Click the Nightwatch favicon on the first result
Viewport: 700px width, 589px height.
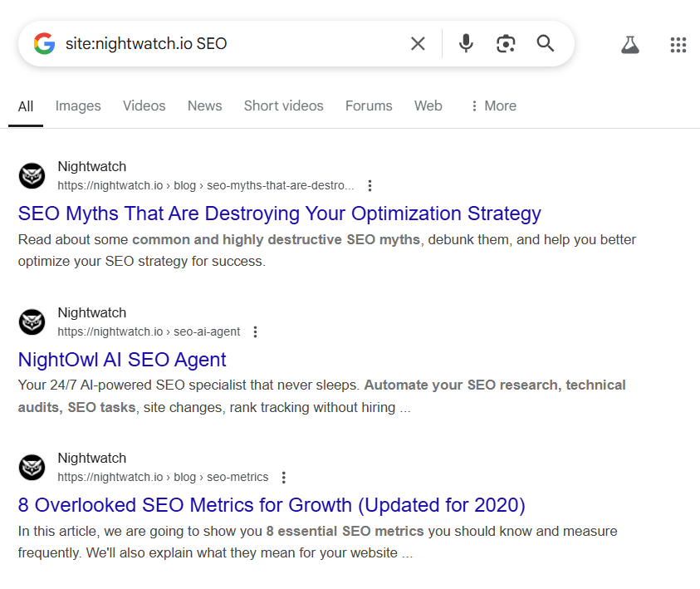pyautogui.click(x=32, y=175)
